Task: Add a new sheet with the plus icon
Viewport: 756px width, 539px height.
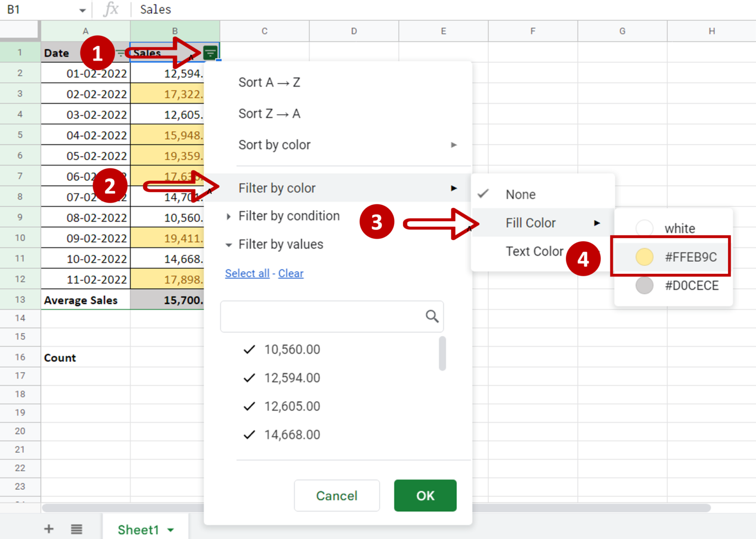Action: [x=49, y=529]
